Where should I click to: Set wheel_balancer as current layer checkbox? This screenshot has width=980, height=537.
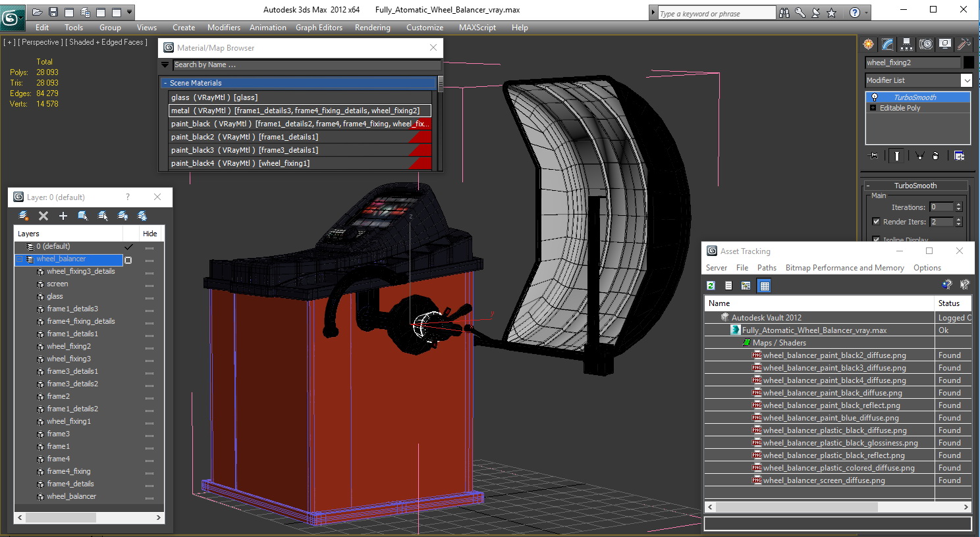click(x=128, y=259)
